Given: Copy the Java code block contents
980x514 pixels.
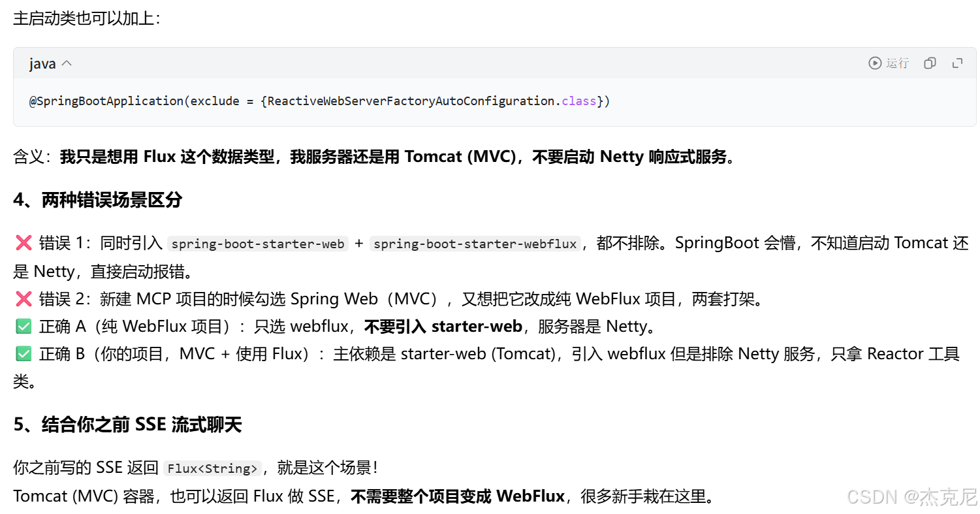Looking at the screenshot, I should [930, 63].
